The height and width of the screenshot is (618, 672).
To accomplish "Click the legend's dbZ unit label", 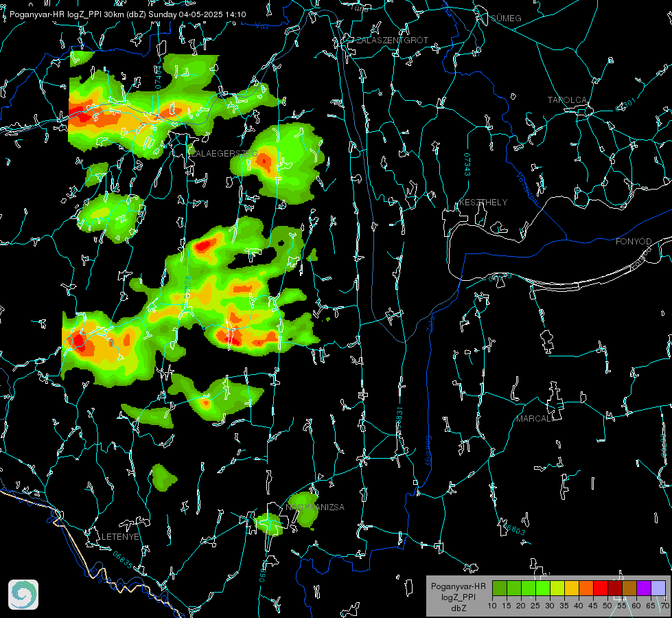I will (x=459, y=608).
